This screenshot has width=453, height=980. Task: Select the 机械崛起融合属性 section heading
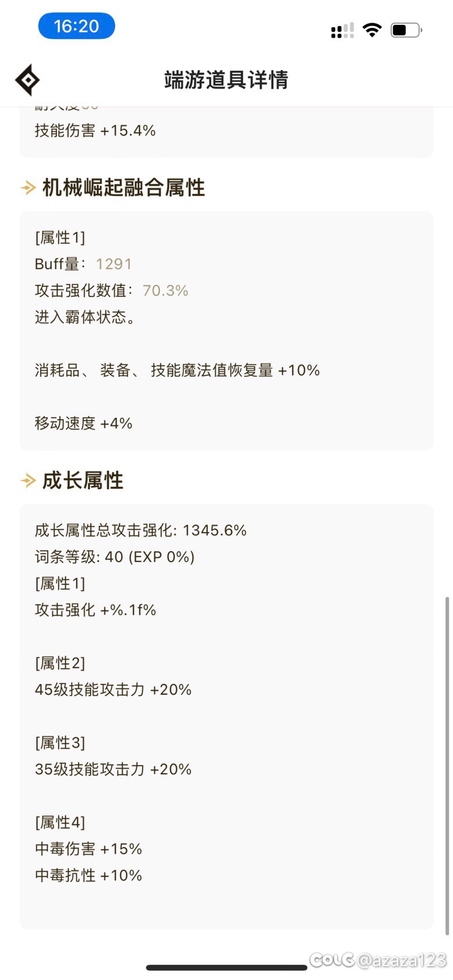[x=124, y=188]
